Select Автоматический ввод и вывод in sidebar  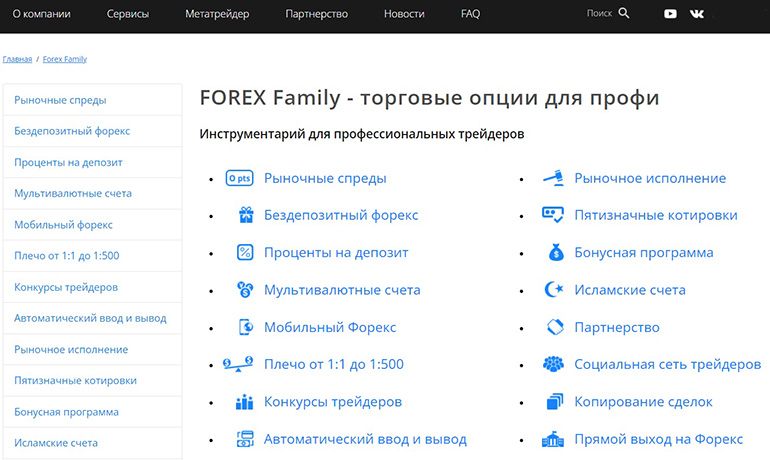pos(92,318)
